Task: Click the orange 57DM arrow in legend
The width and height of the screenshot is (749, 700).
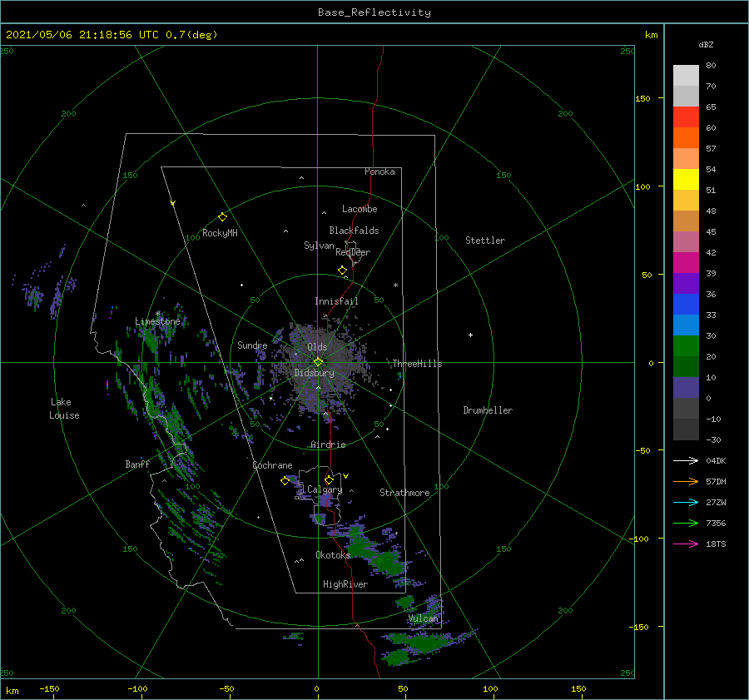Action: pos(686,482)
